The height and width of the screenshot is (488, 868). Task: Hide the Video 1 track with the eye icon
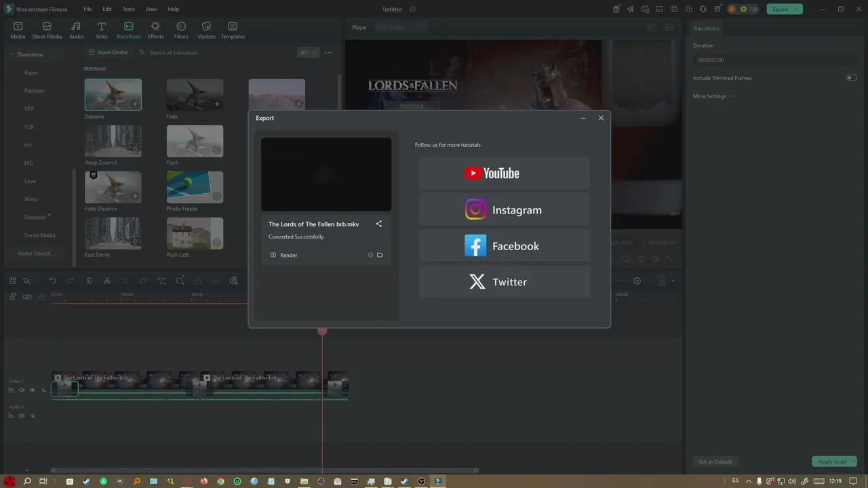pyautogui.click(x=32, y=390)
